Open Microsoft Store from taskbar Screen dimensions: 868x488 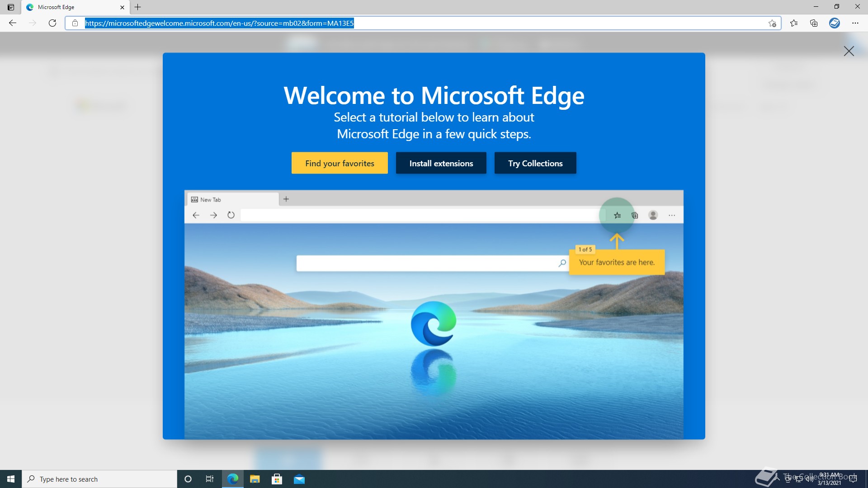pyautogui.click(x=277, y=479)
